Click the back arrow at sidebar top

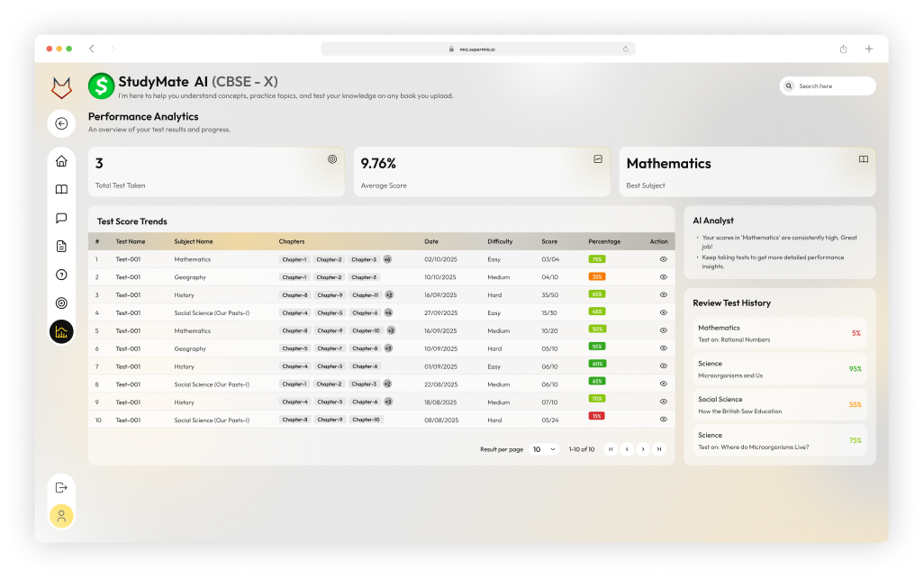pyautogui.click(x=61, y=122)
